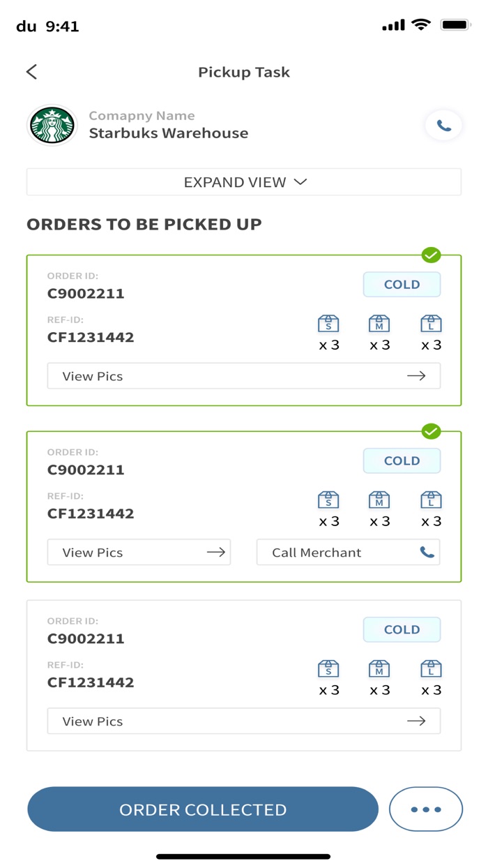Open View Pics in second order

(139, 553)
